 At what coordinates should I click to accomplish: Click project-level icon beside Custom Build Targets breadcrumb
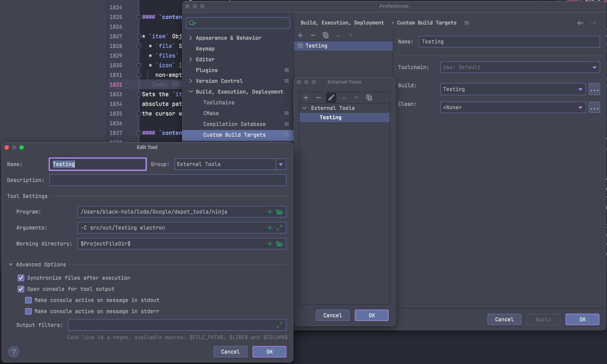pos(467,23)
